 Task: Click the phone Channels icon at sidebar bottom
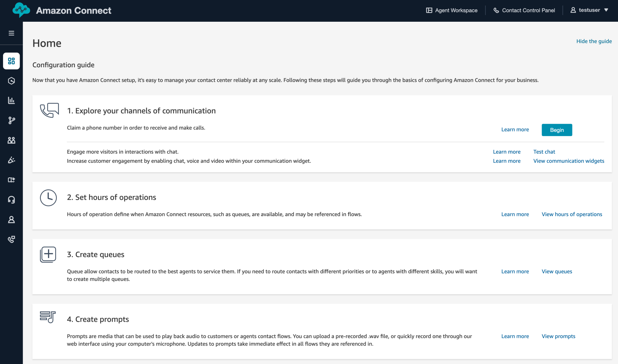coord(11,239)
